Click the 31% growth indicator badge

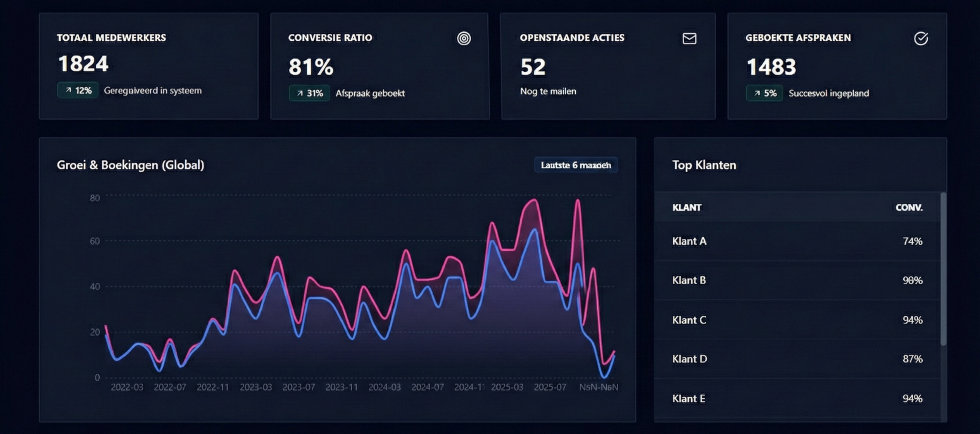point(309,93)
